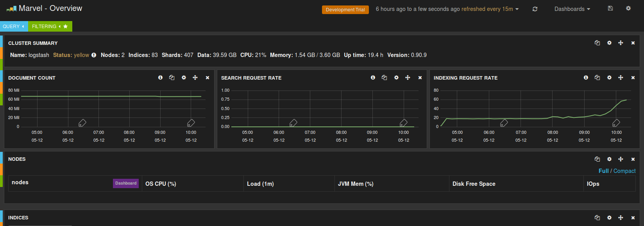This screenshot has height=226, width=644.
Task: Duplicate the Search Request Rate panel
Action: pos(384,78)
